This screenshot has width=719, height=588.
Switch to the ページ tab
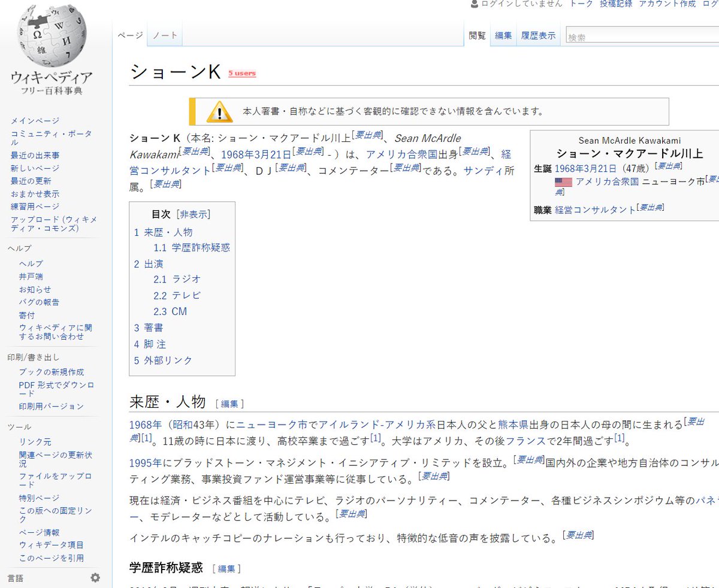coord(131,35)
